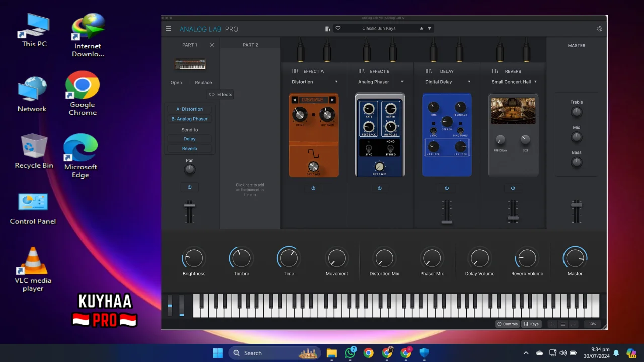The width and height of the screenshot is (644, 362).
Task: Click the LP Filter knob on the Delay
Action: pyautogui.click(x=460, y=146)
